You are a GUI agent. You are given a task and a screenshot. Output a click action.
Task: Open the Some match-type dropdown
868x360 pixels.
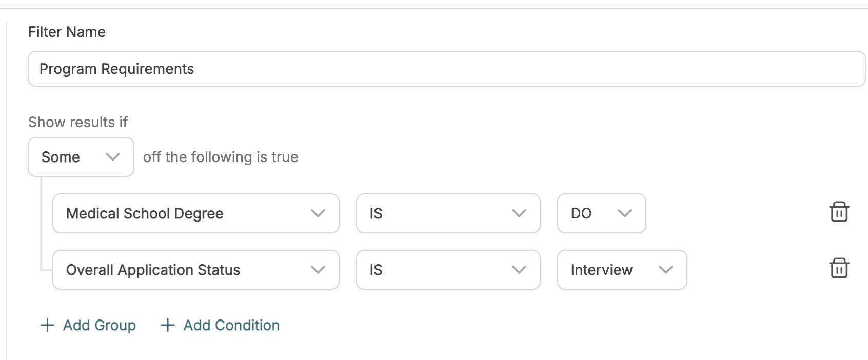pyautogui.click(x=81, y=157)
